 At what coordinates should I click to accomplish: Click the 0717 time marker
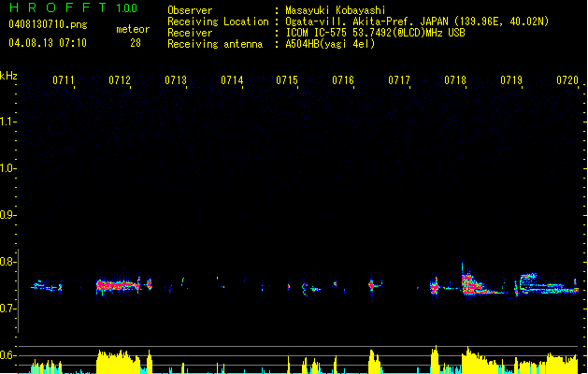tap(399, 80)
